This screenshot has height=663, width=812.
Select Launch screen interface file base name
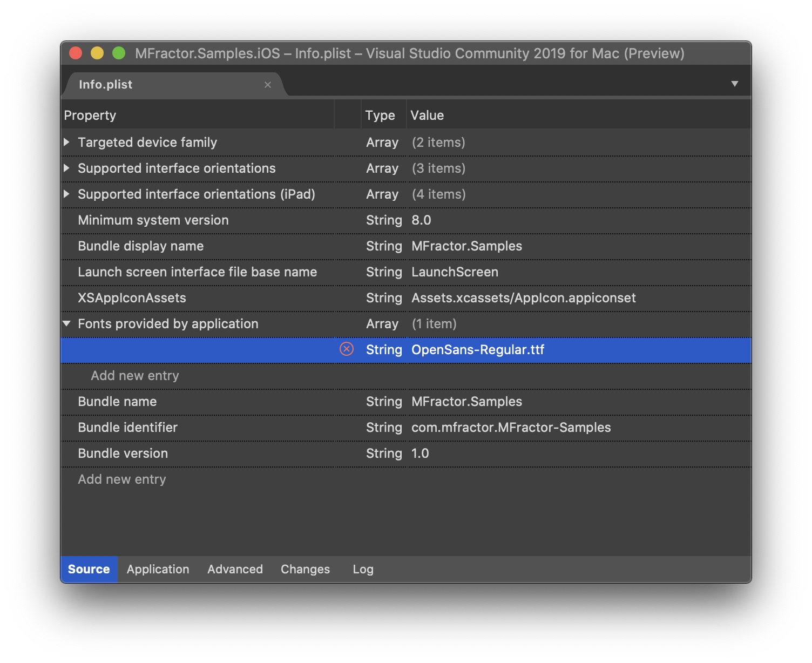198,272
